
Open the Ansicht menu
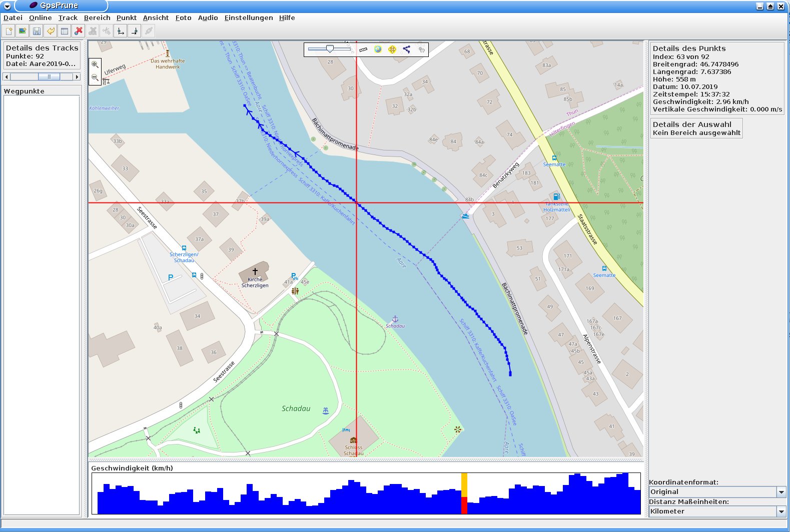click(x=156, y=17)
